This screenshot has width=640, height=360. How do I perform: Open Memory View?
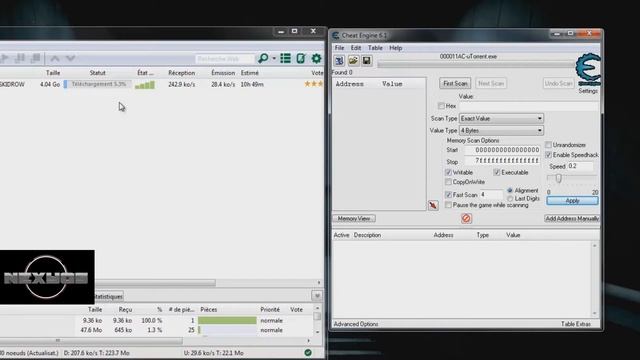point(354,218)
